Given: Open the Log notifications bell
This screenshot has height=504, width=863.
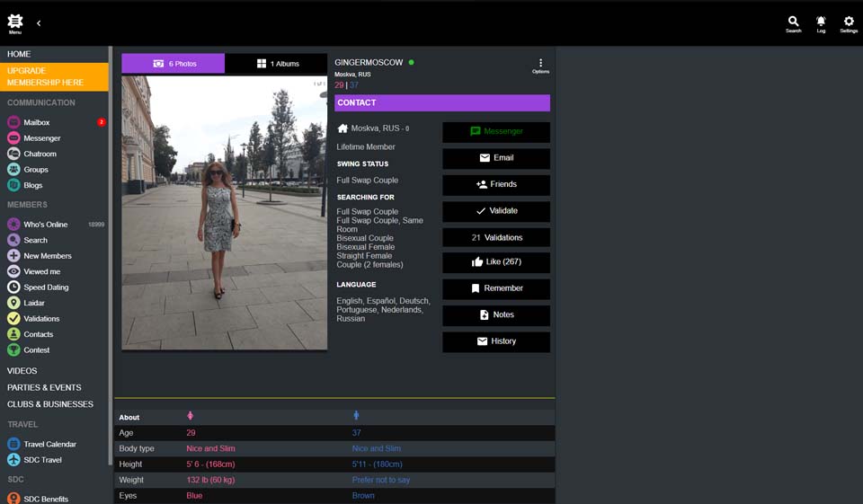Looking at the screenshot, I should point(821,23).
